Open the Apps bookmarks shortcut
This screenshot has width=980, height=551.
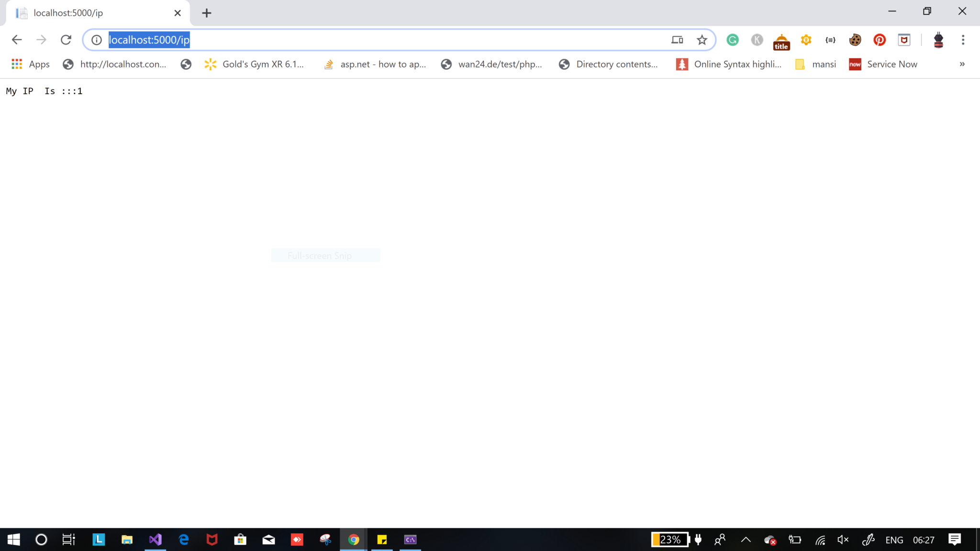tap(30, 64)
